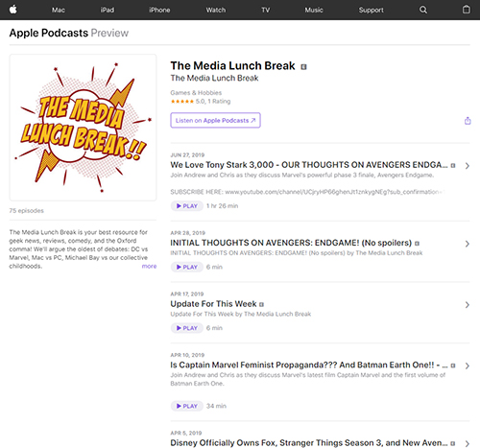Click the '5.0, 1 Rating' text
Screen dimensions: 480x448
[x=213, y=102]
